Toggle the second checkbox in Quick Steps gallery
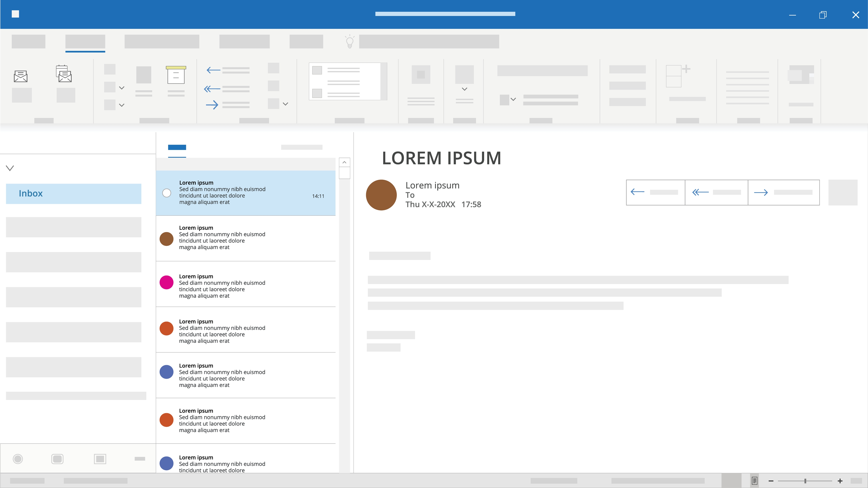Viewport: 868px width, 488px height. pyautogui.click(x=317, y=93)
